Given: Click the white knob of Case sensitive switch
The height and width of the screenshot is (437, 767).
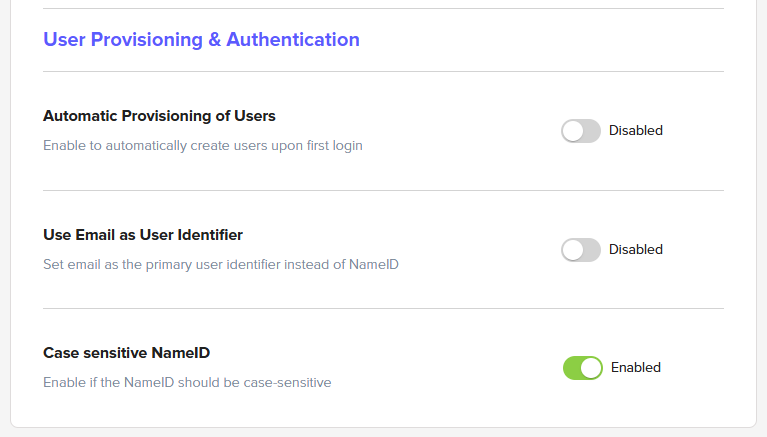Looking at the screenshot, I should (x=591, y=368).
